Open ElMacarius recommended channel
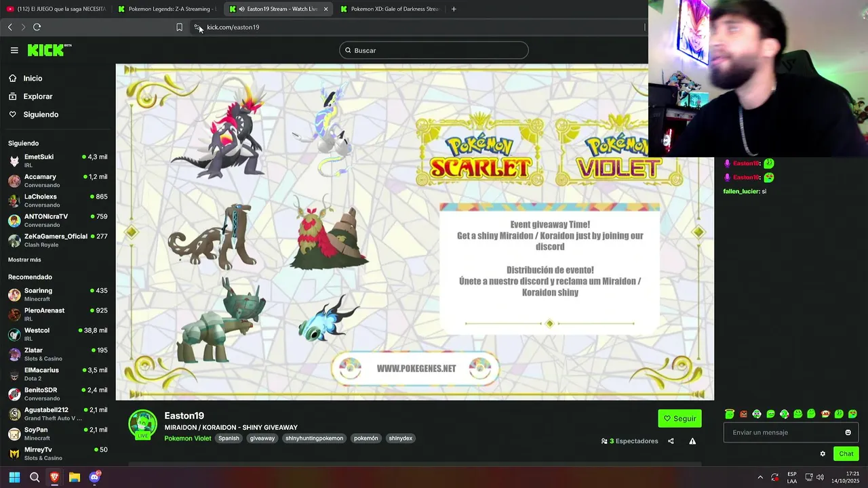Screen dimensions: 868x488 pos(58,373)
